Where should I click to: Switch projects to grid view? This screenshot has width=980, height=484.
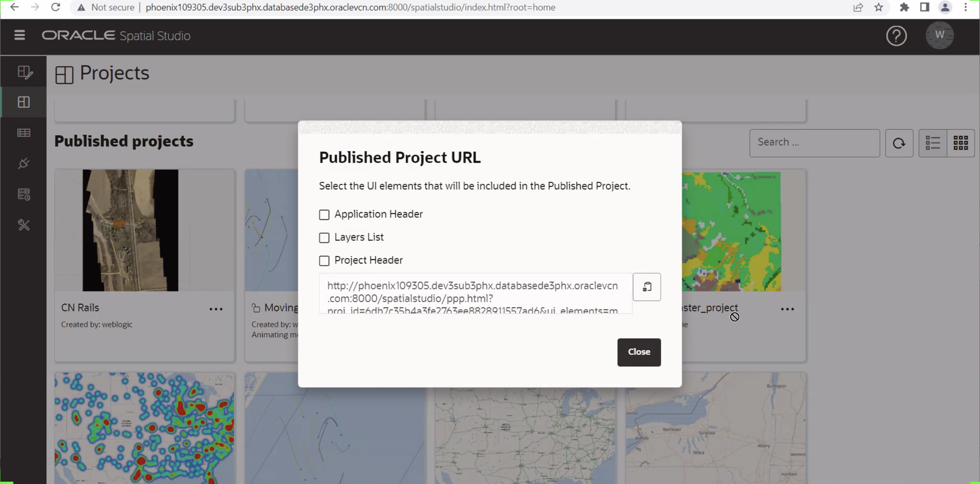[x=961, y=143]
